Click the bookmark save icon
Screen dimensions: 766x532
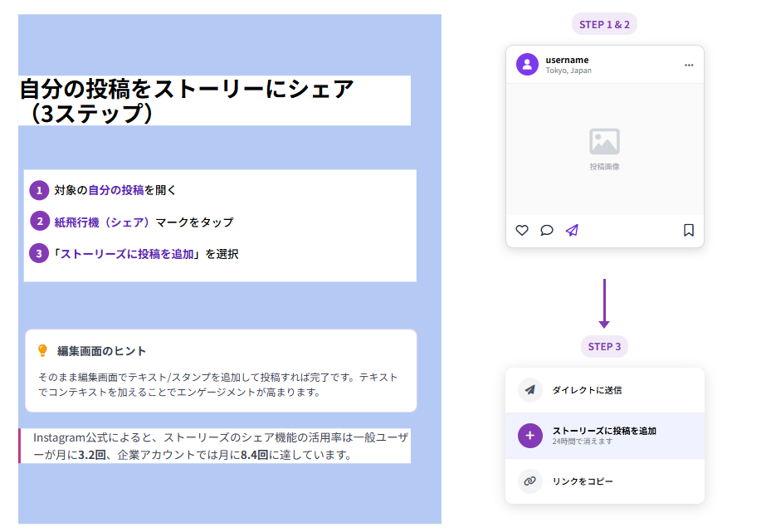(688, 231)
